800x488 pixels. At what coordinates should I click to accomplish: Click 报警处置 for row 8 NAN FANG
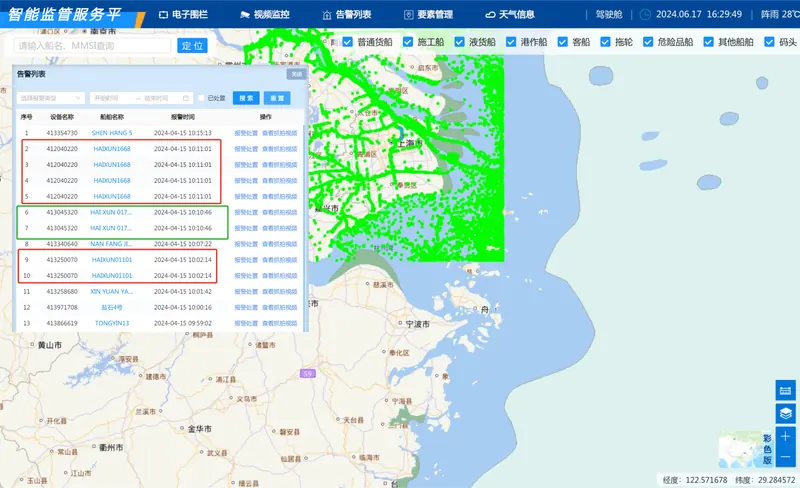pyautogui.click(x=246, y=243)
